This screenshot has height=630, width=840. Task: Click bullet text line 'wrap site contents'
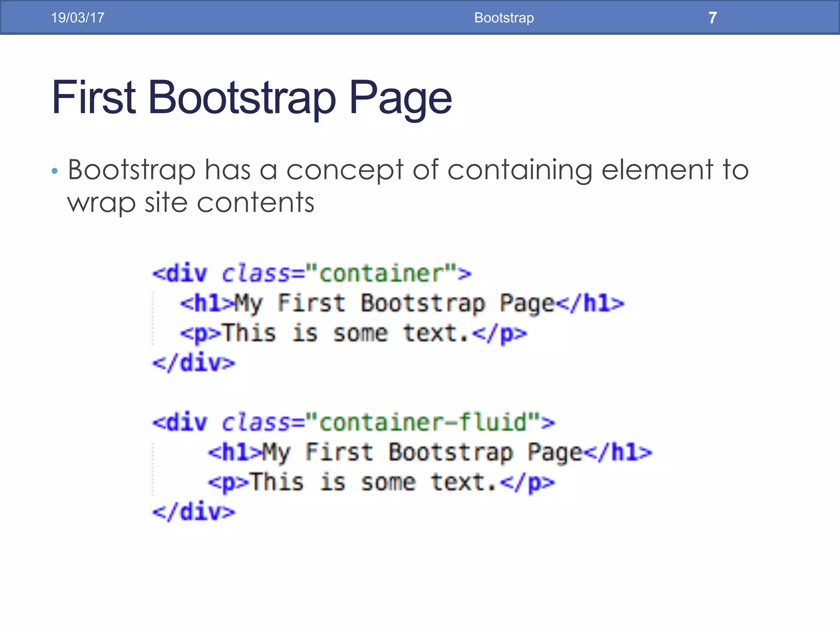click(x=191, y=203)
